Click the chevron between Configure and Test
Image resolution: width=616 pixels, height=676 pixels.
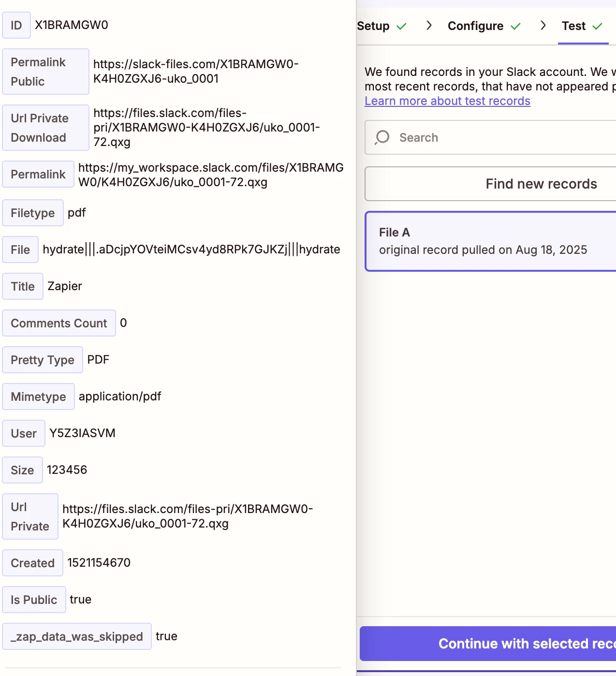point(543,25)
